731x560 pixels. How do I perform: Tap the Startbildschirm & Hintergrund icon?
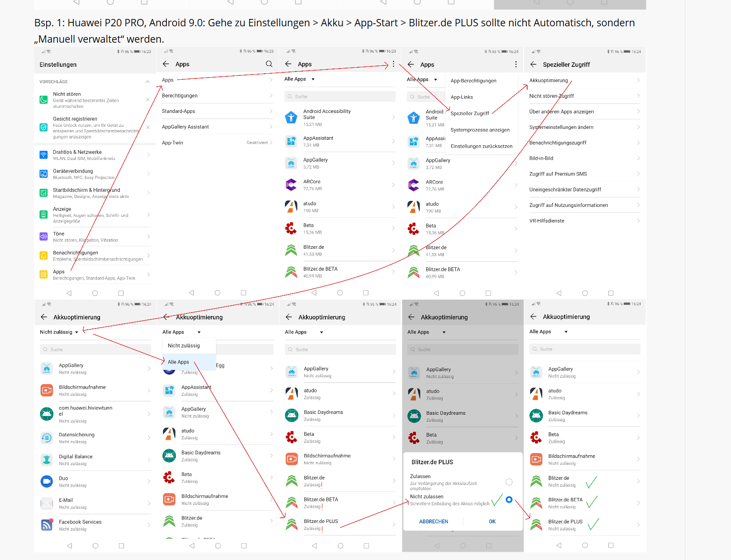pos(44,193)
